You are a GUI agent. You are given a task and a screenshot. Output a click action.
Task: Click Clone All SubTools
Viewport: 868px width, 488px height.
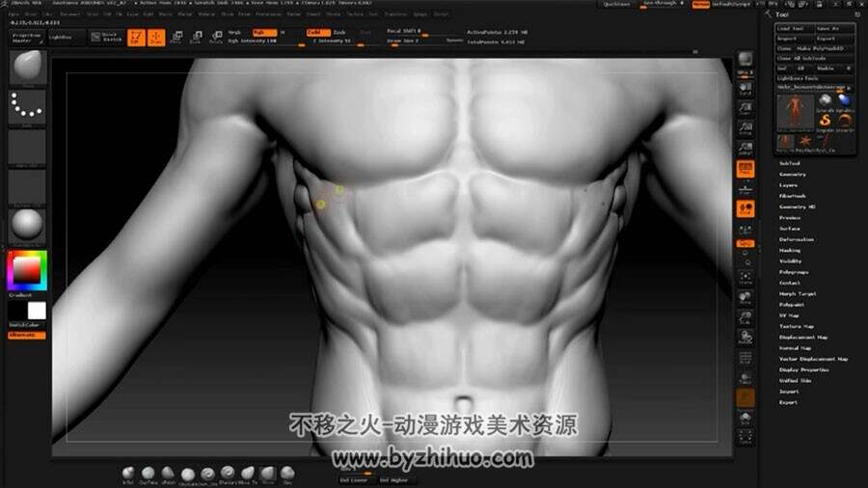click(x=814, y=58)
